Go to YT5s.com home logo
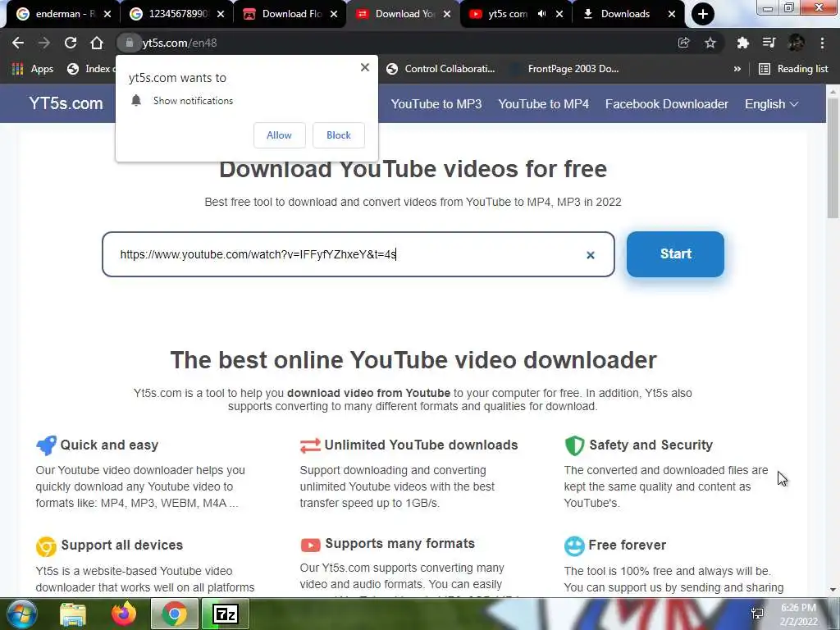The width and height of the screenshot is (840, 630). coord(66,103)
